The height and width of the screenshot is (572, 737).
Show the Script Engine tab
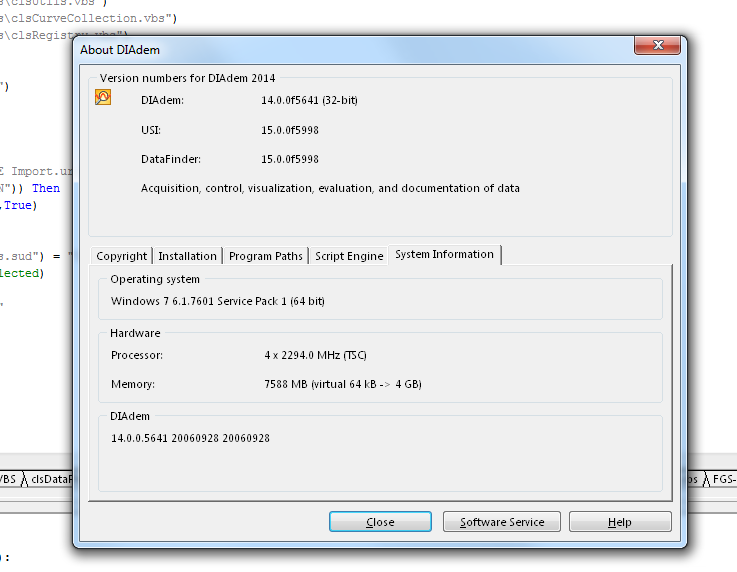(349, 256)
